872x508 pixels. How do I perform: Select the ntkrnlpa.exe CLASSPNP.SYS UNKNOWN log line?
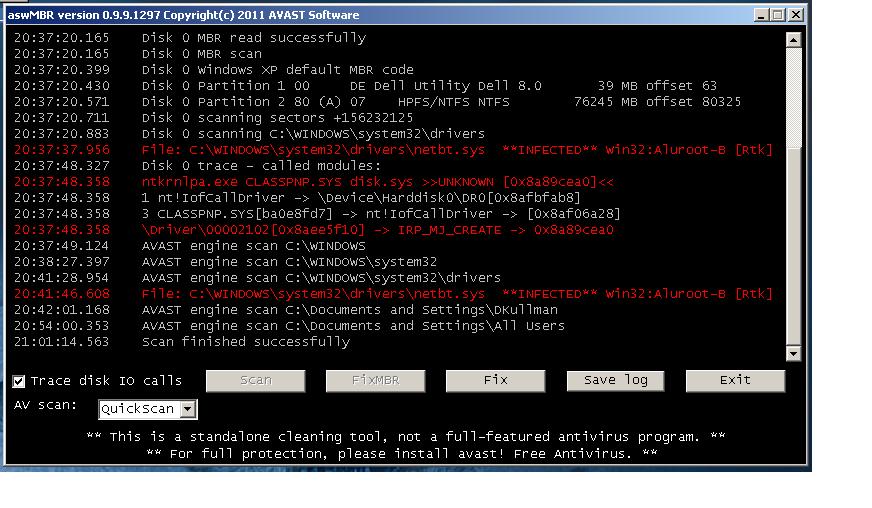click(x=314, y=182)
